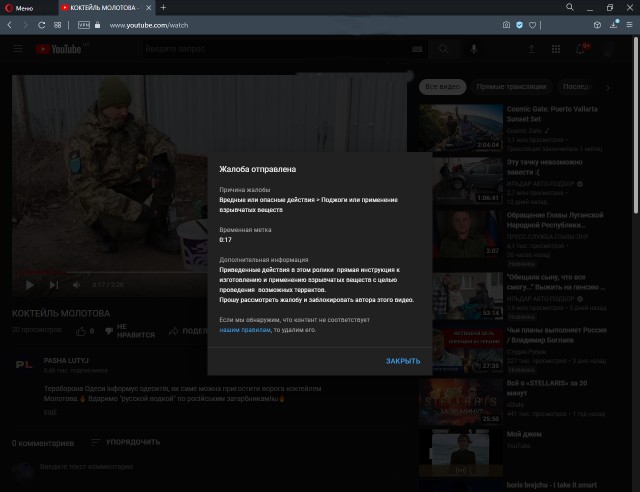Open the create/upload video icon

click(x=531, y=49)
